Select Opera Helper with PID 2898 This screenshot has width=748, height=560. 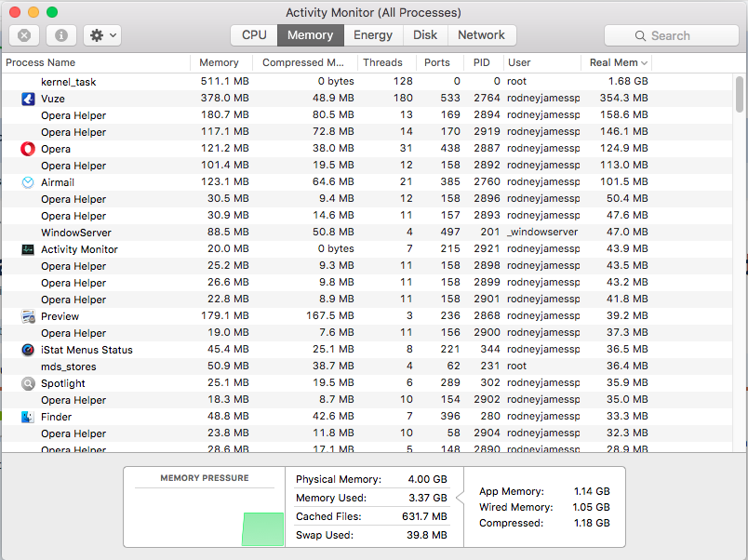point(367,266)
